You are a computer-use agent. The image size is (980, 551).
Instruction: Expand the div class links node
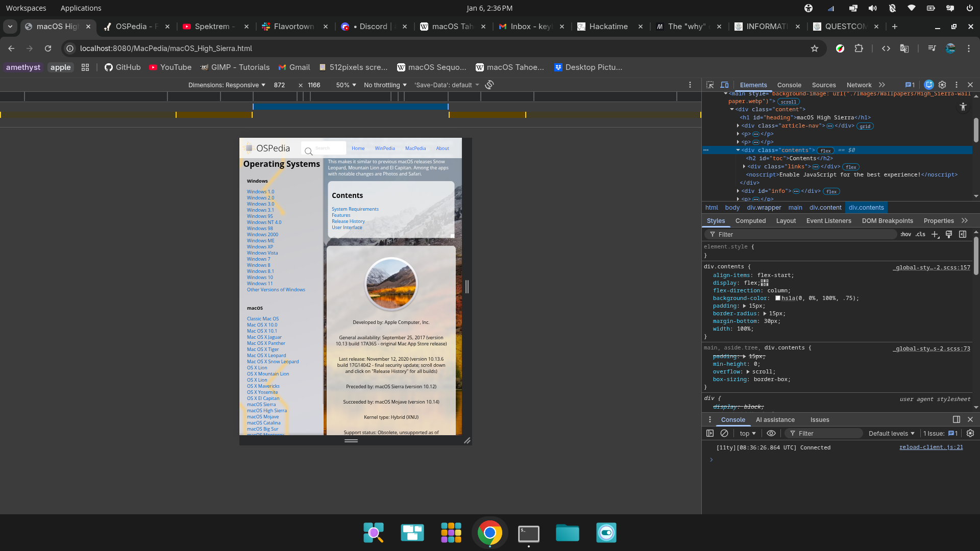(744, 166)
